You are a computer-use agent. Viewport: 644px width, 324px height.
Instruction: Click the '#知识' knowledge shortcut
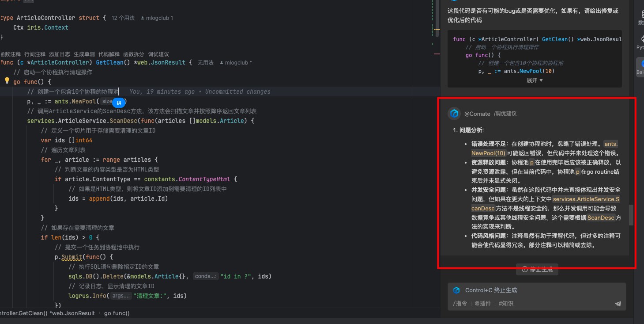[x=506, y=303]
